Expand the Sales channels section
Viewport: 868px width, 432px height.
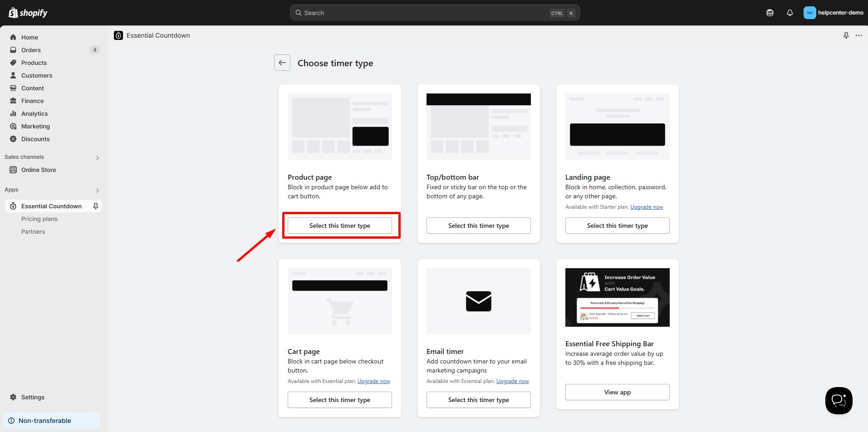coord(97,157)
